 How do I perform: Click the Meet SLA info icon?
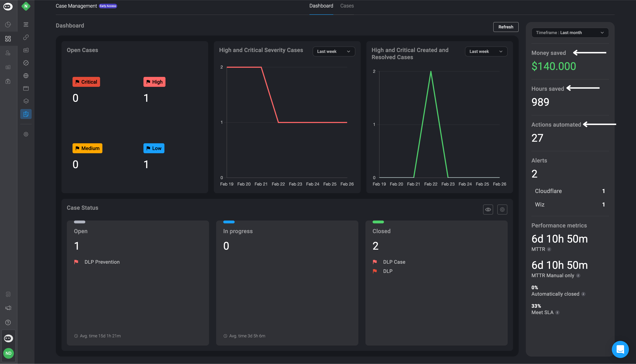[557, 313]
